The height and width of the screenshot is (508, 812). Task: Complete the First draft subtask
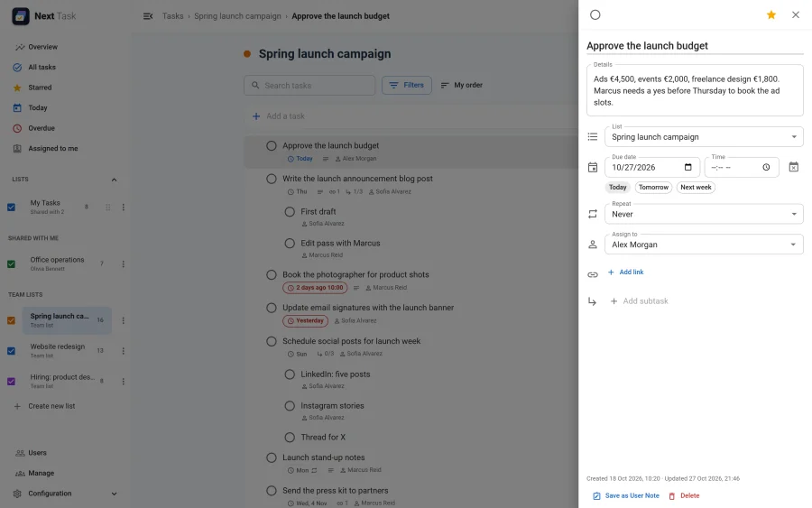pos(290,212)
